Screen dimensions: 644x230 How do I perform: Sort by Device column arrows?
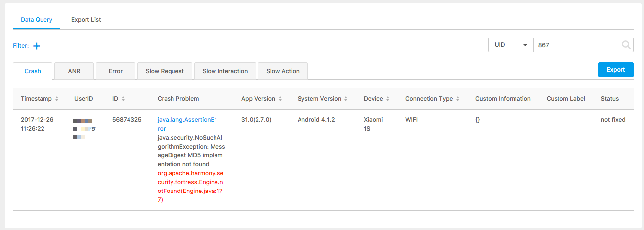click(388, 99)
